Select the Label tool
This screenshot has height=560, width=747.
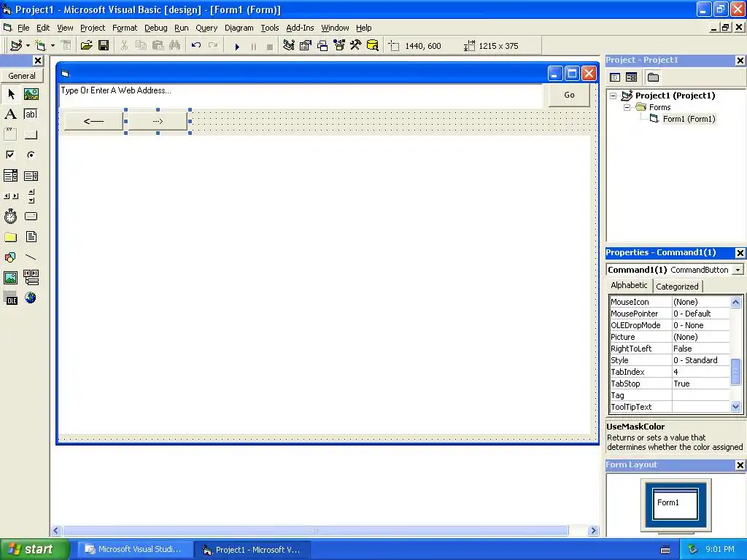[x=10, y=114]
